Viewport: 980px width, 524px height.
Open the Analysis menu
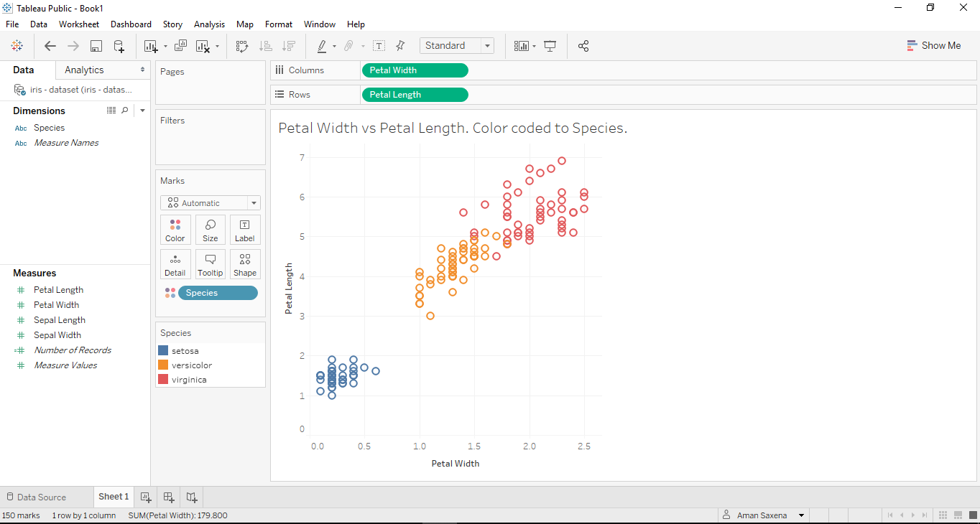(209, 24)
